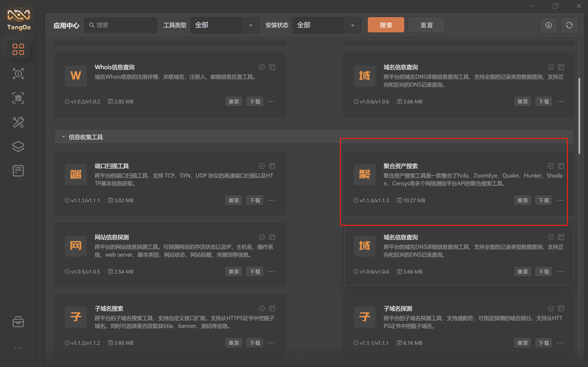The height and width of the screenshot is (367, 588).
Task: Click the 子域名探测 title
Action: coord(398,308)
